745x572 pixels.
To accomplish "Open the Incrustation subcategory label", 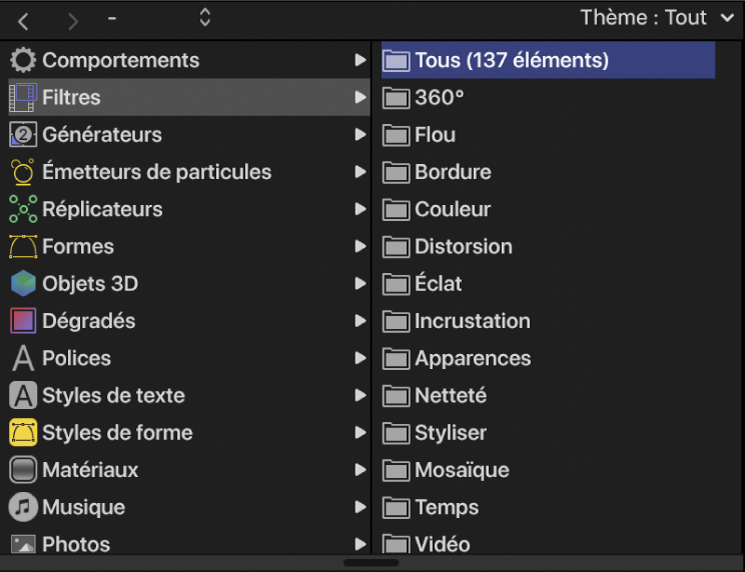I will 473,321.
